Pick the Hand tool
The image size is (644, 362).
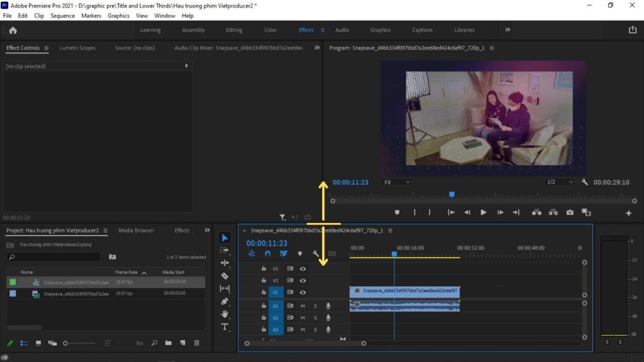225,314
